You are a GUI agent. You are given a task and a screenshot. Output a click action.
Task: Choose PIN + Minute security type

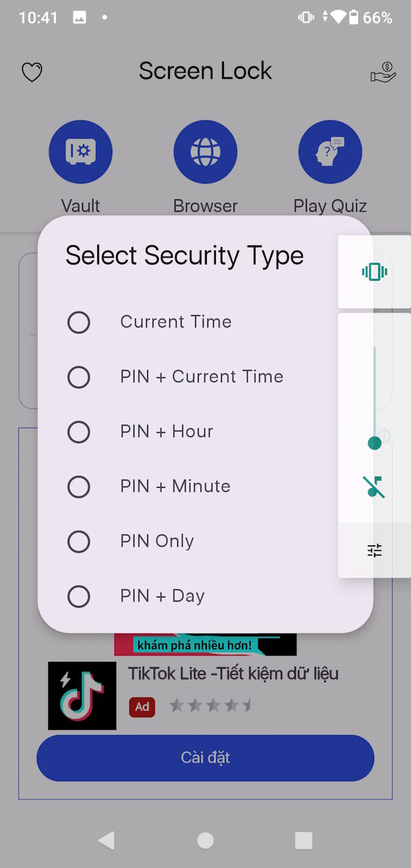79,486
